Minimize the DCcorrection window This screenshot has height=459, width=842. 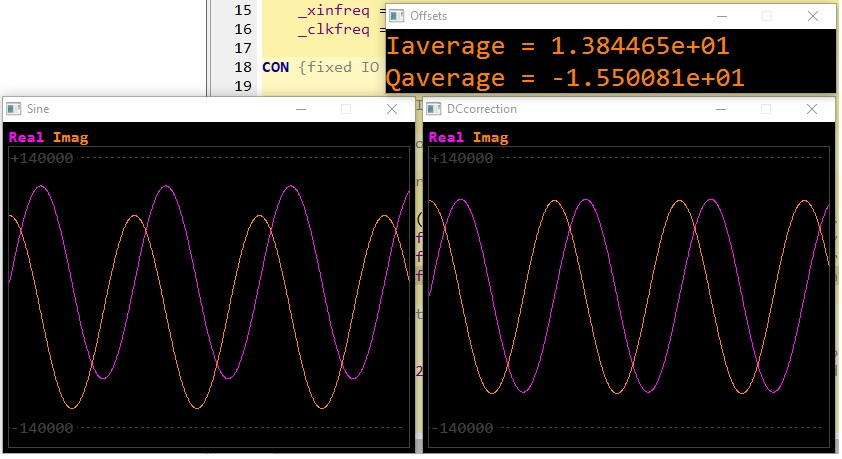[720, 109]
